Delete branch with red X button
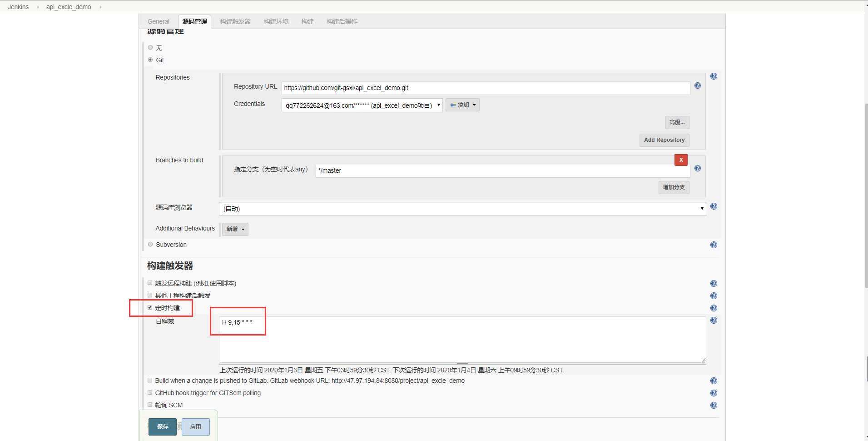Image resolution: width=868 pixels, height=441 pixels. pos(681,160)
